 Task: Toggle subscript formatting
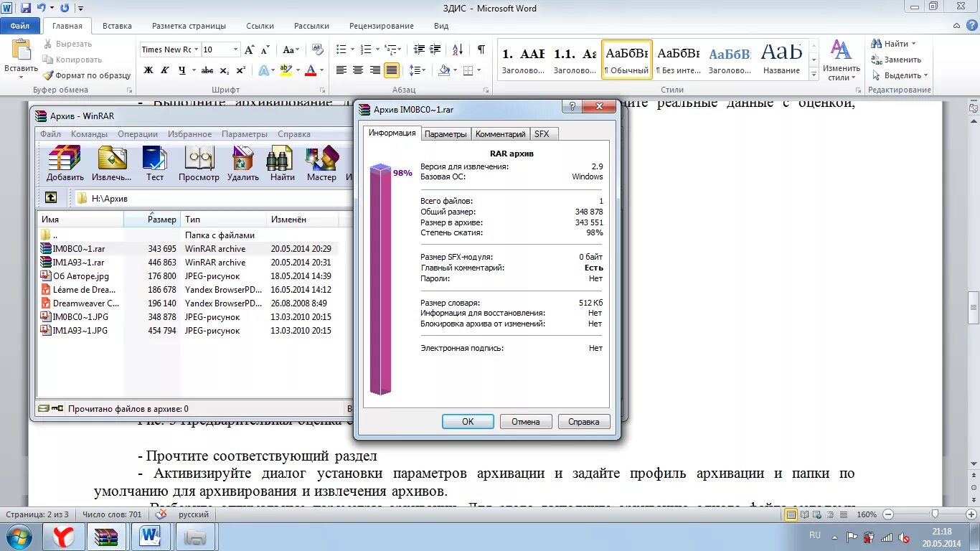(x=224, y=70)
